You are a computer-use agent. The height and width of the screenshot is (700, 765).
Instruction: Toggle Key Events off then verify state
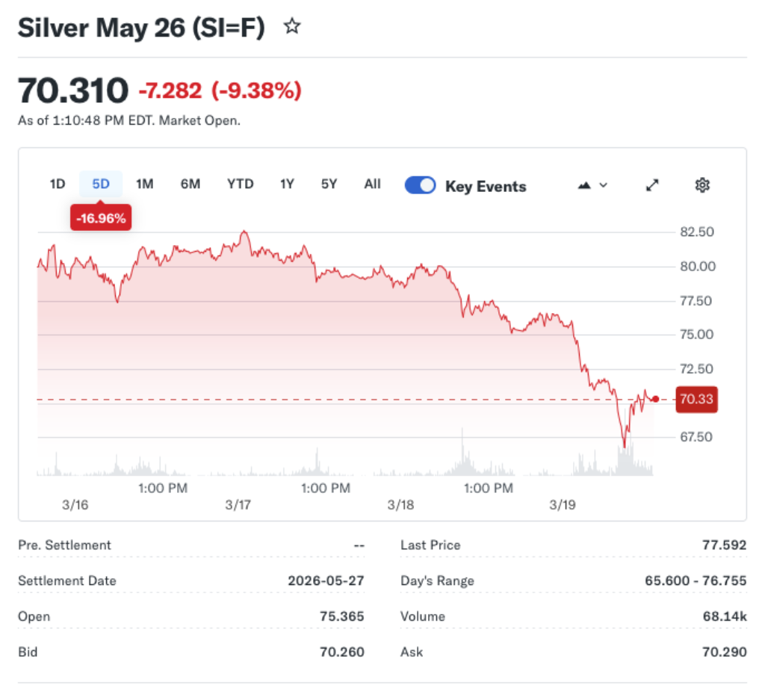(420, 185)
